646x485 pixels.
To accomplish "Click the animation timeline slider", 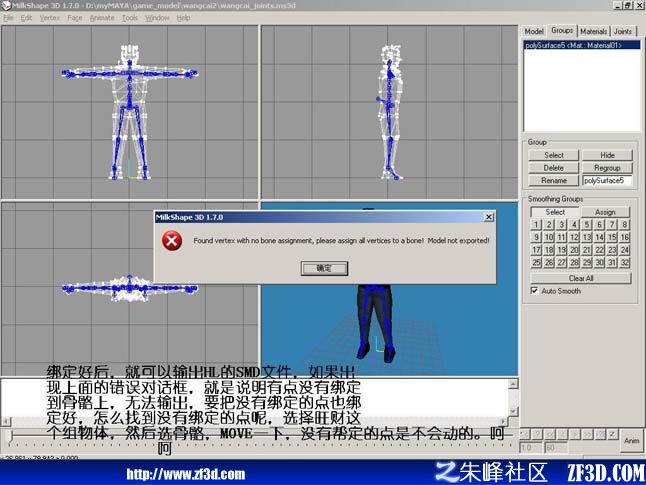I will pyautogui.click(x=260, y=439).
